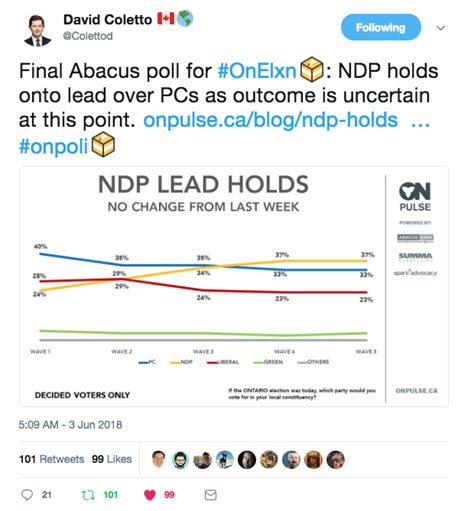Open the #onpoli hashtag
The height and width of the screenshot is (511, 474).
point(53,146)
